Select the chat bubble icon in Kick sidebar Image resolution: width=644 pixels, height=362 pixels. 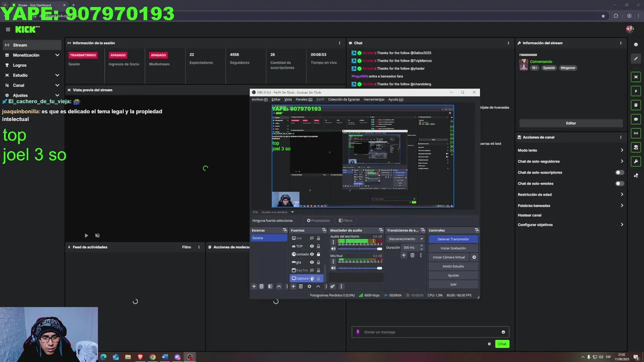point(636,119)
